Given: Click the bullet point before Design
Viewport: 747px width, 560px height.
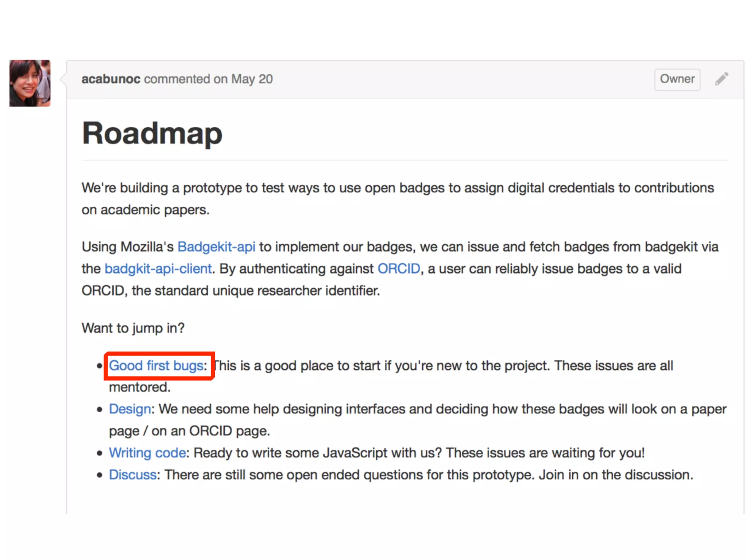Looking at the screenshot, I should click(100, 410).
